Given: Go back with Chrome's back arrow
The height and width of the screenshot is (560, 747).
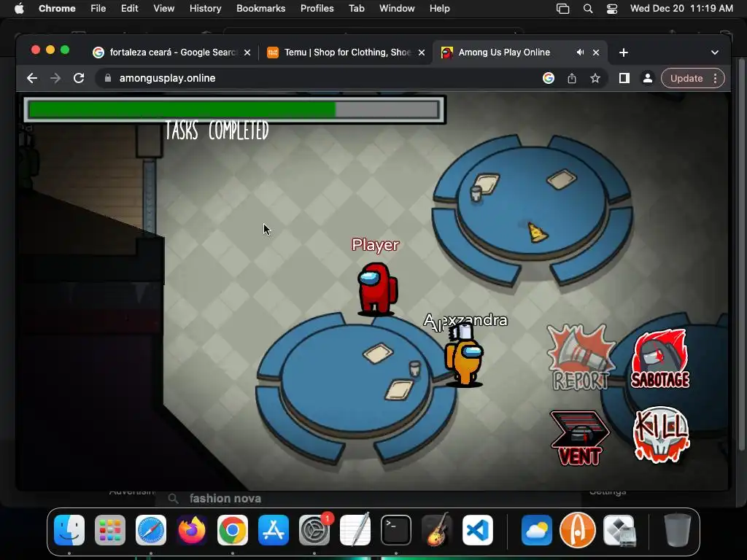Looking at the screenshot, I should pos(32,78).
